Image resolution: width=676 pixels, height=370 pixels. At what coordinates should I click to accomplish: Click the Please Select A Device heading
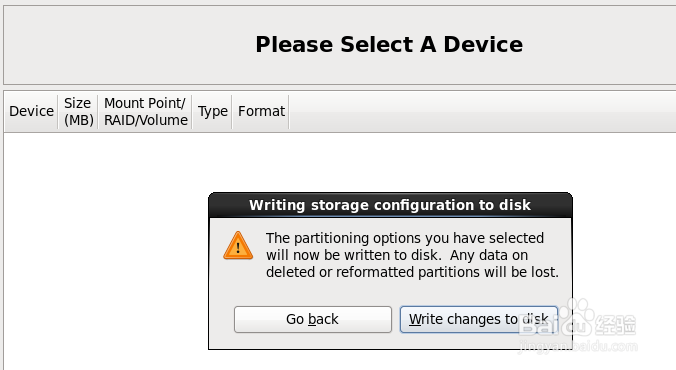tap(389, 44)
